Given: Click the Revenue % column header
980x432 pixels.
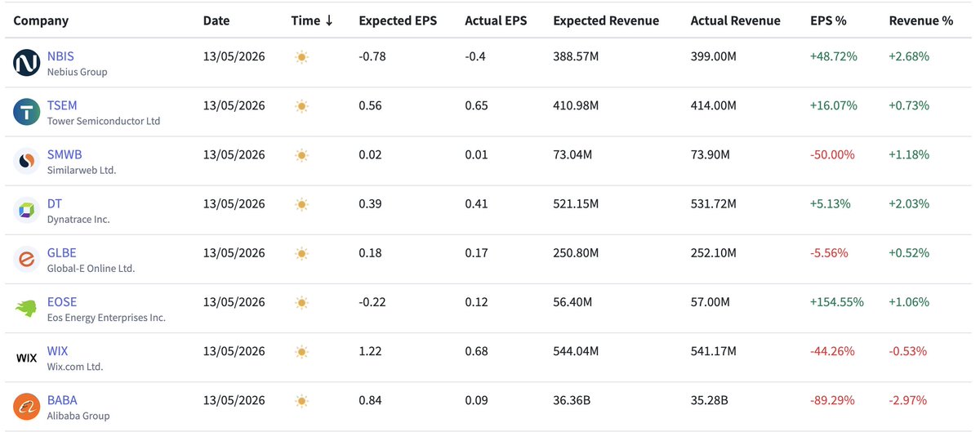Looking at the screenshot, I should [x=921, y=20].
